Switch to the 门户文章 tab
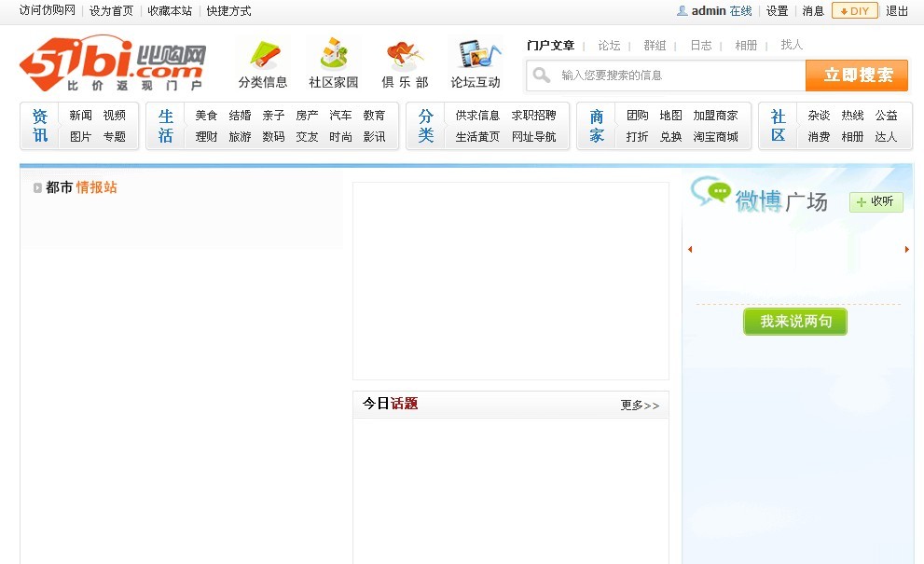Screen dimensions: 924x564 (553, 44)
